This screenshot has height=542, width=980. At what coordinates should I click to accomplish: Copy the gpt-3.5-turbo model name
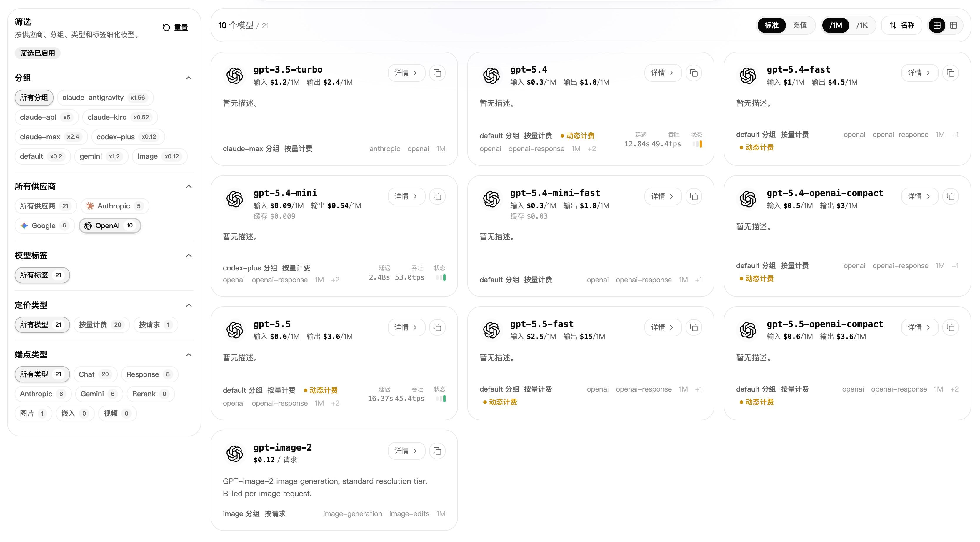pos(437,73)
